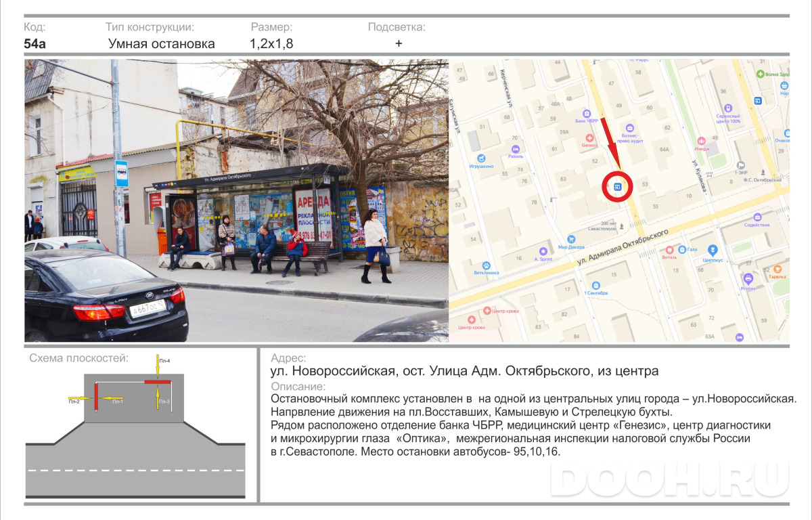Click the bus stop icon inside red circle
The width and height of the screenshot is (812, 520).
[x=617, y=187]
